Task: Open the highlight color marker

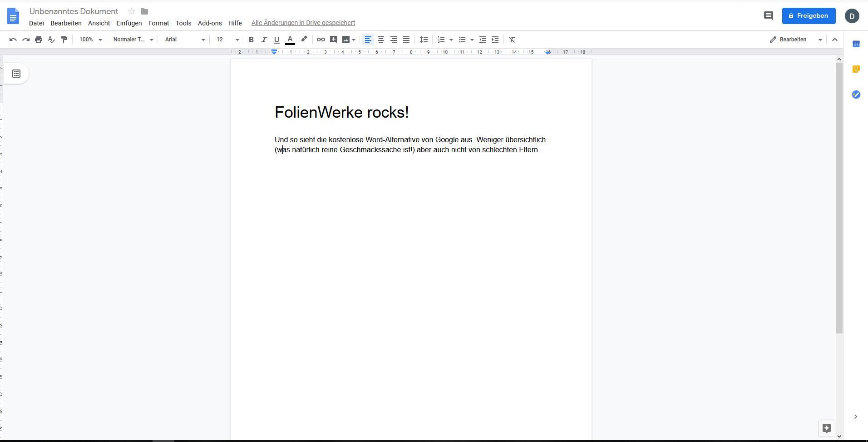Action: point(304,40)
